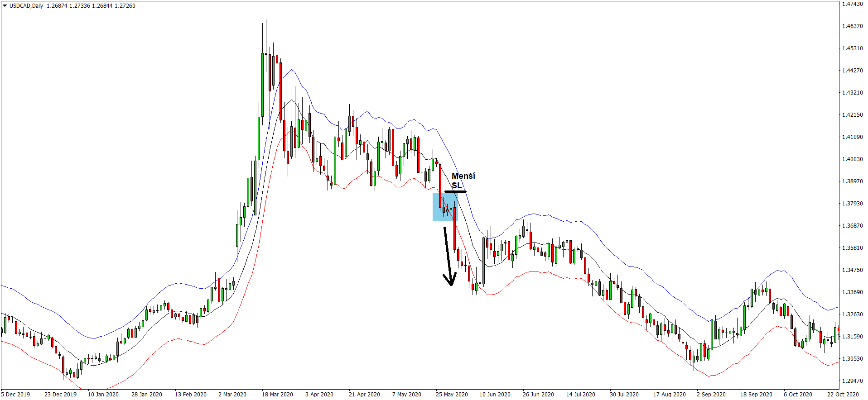This screenshot has width=868, height=400.
Task: Click the 1.34750 price level
Action: tap(852, 270)
